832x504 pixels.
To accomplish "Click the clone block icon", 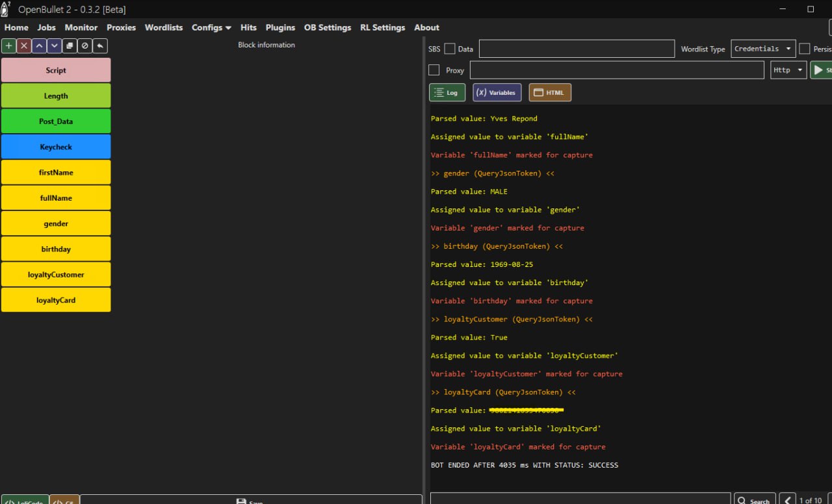I will tap(70, 45).
